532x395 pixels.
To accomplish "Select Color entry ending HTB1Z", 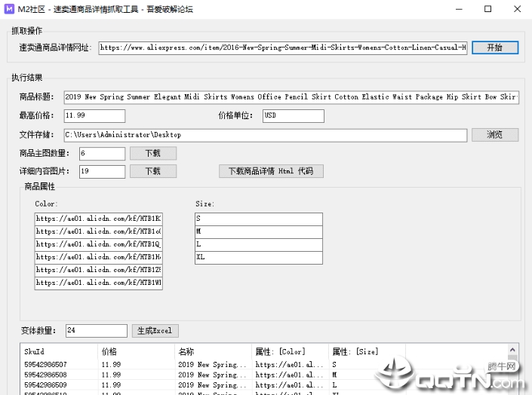I will coord(98,270).
